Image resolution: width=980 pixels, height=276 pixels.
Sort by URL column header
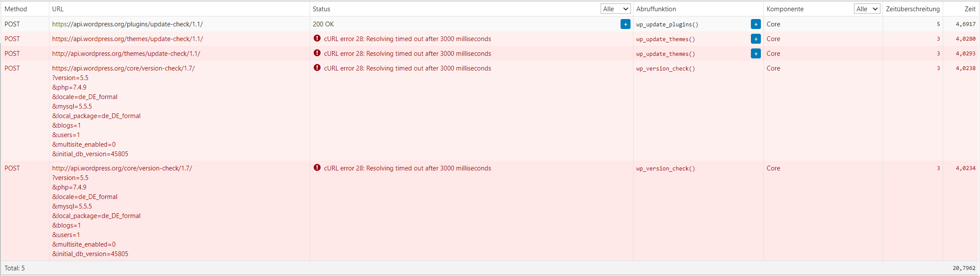pyautogui.click(x=58, y=9)
